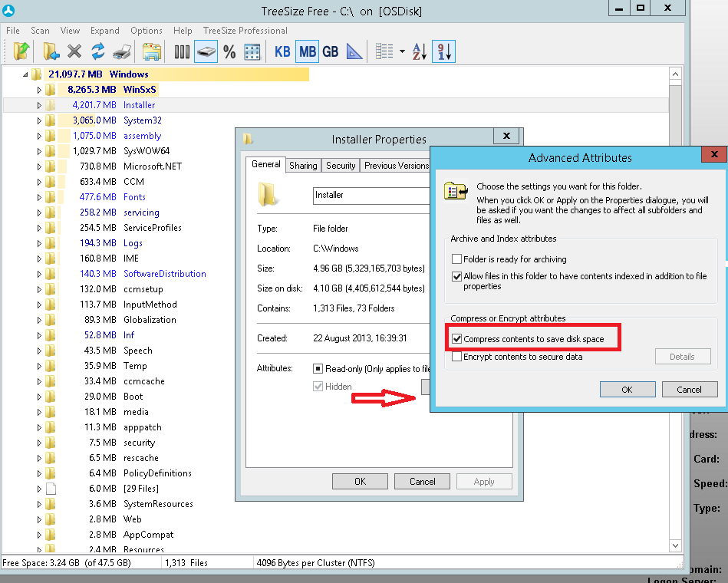Image resolution: width=728 pixels, height=583 pixels.
Task: Click the Fonts folder icon
Action: [51, 197]
